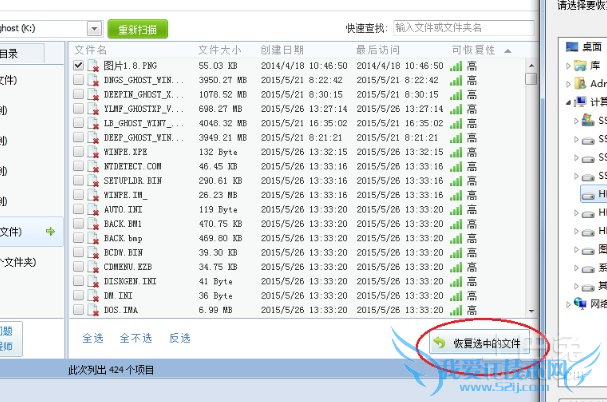Click file icon of 图片1.8.PNG

[93, 66]
